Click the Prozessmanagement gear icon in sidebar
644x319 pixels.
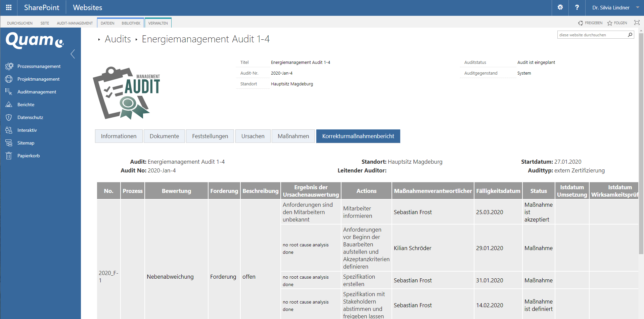tap(9, 67)
